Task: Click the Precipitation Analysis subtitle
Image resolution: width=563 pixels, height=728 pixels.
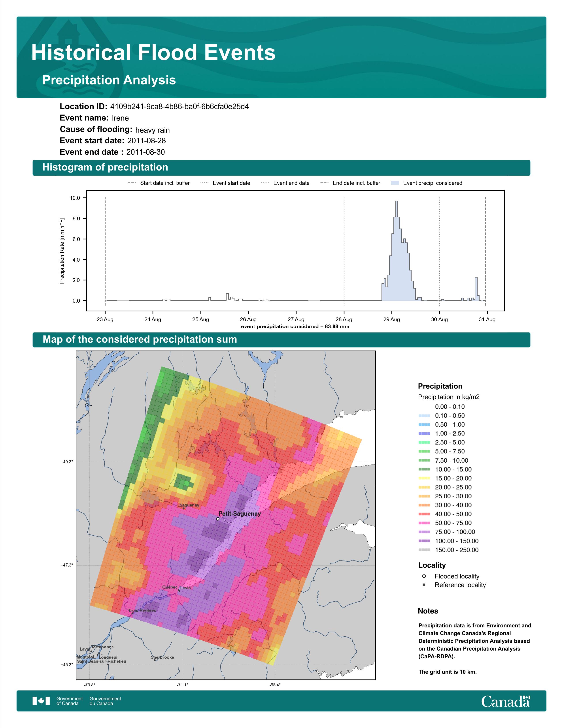Action: tap(109, 80)
